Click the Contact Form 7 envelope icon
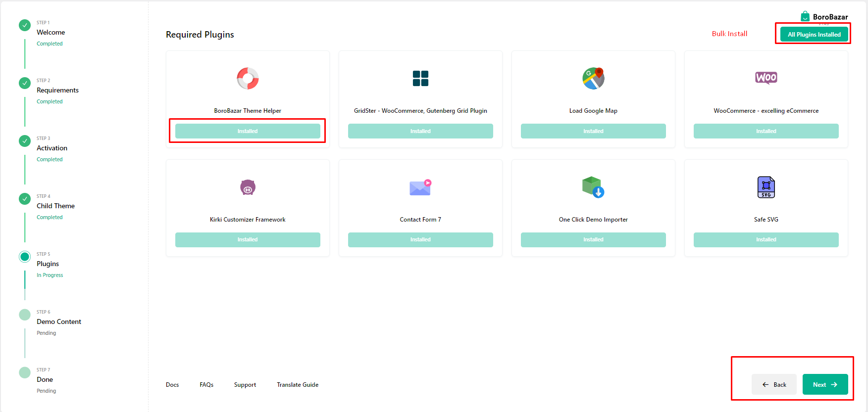868x412 pixels. point(420,187)
